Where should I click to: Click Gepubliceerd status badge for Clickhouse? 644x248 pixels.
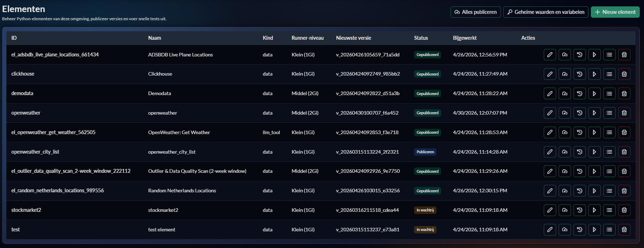(428, 74)
